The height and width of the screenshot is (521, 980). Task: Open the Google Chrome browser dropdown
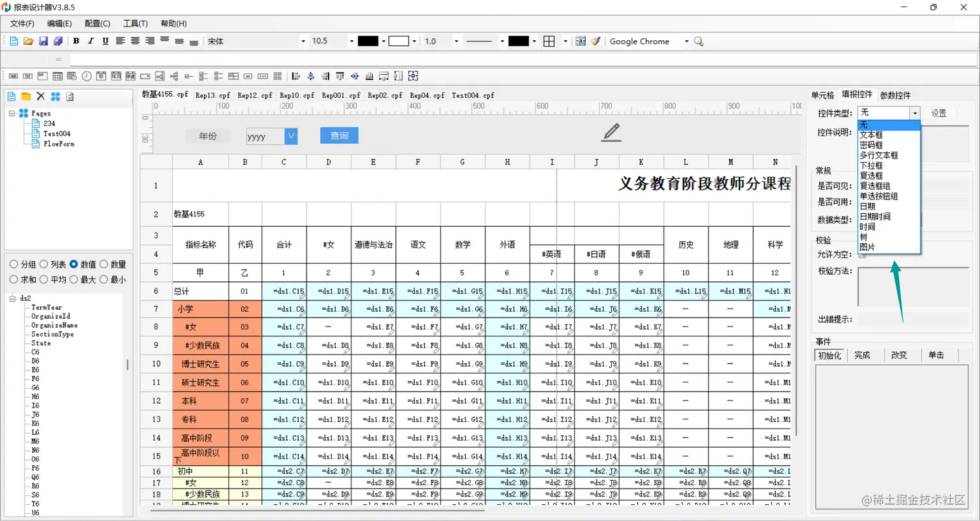click(x=686, y=41)
